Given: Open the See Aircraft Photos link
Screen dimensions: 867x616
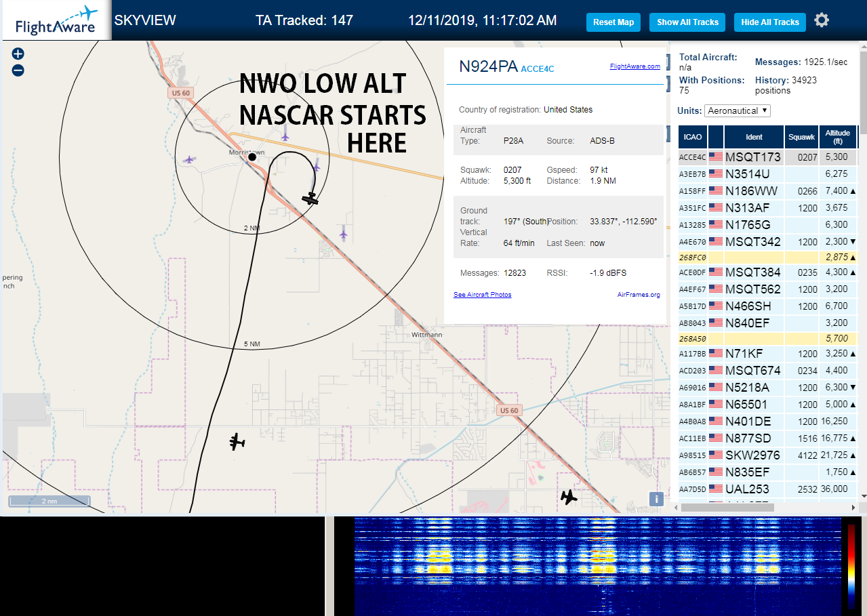Looking at the screenshot, I should click(483, 295).
